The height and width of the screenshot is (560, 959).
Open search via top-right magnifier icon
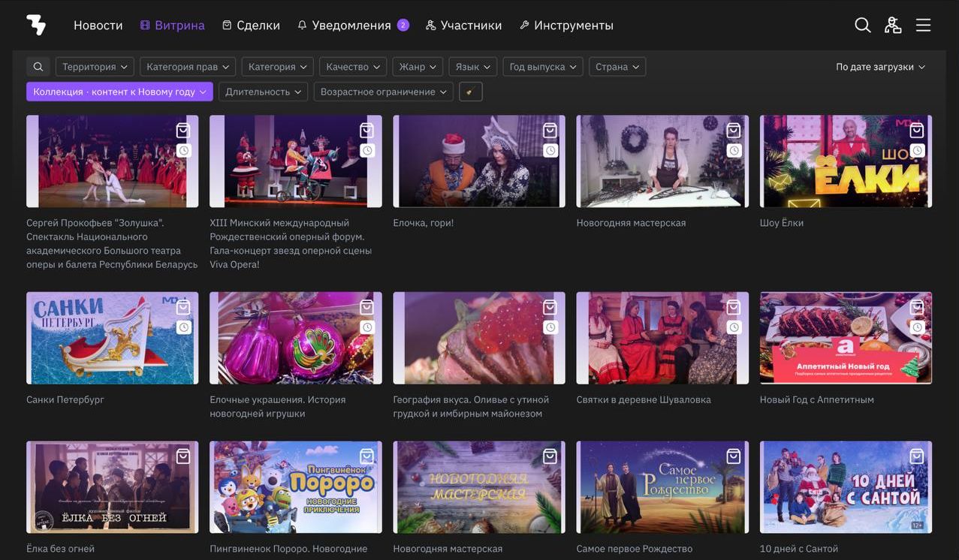coord(863,25)
